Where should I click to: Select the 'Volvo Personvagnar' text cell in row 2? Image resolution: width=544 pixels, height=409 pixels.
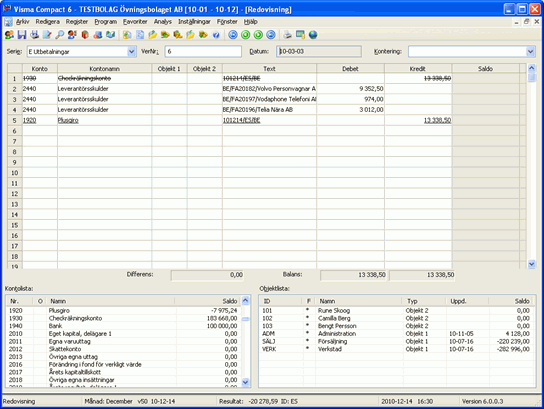(269, 89)
